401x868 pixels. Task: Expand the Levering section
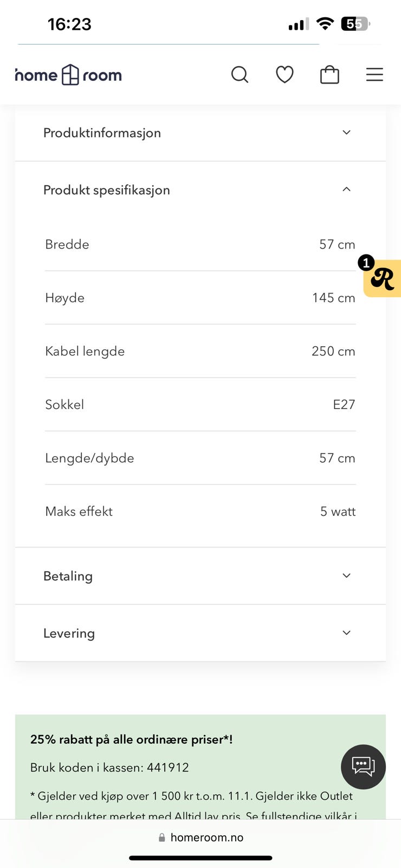tap(200, 633)
